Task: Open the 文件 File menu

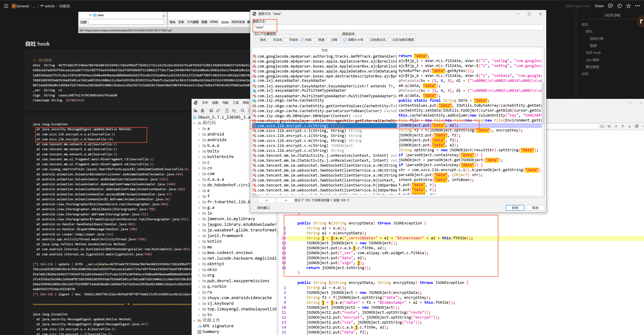Action: pos(205,103)
